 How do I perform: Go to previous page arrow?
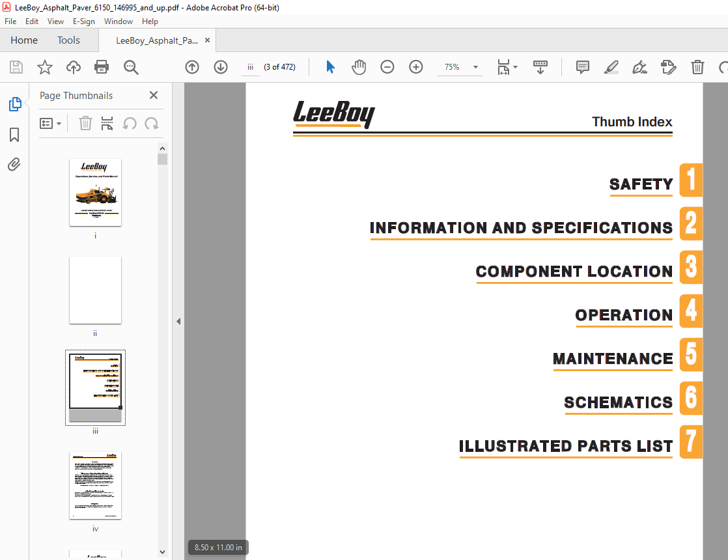click(192, 67)
